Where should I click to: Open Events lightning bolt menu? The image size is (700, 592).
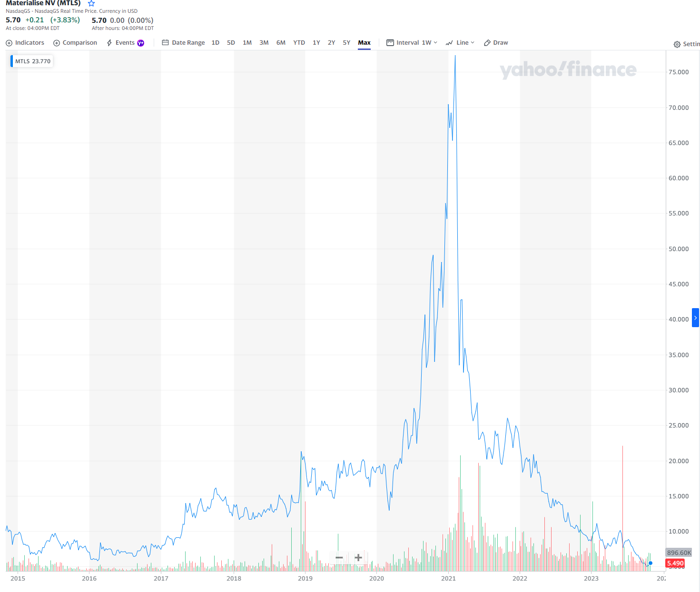click(109, 43)
